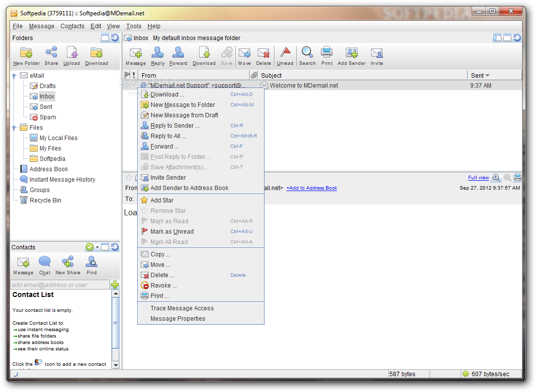Select Trace Message Access entry
The height and width of the screenshot is (392, 536).
pyautogui.click(x=201, y=308)
